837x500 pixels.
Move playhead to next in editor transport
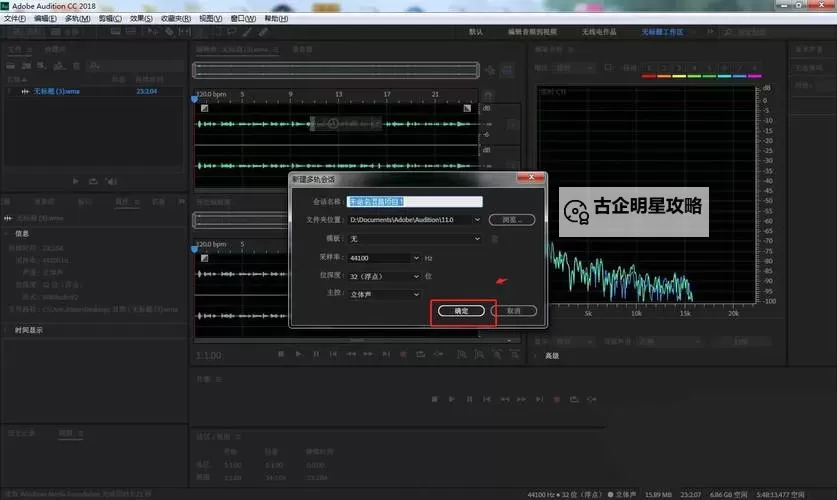386,354
